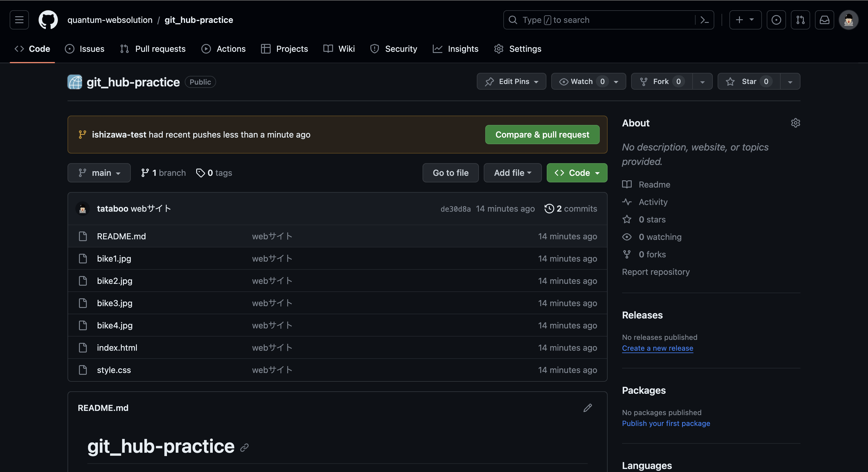Open the Add file dropdown
This screenshot has width=868, height=472.
[512, 173]
